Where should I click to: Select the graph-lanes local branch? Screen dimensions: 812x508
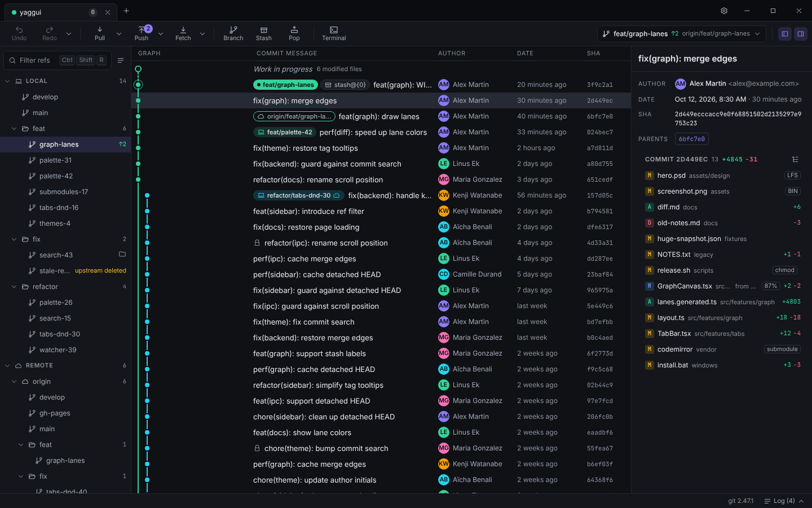[65, 144]
